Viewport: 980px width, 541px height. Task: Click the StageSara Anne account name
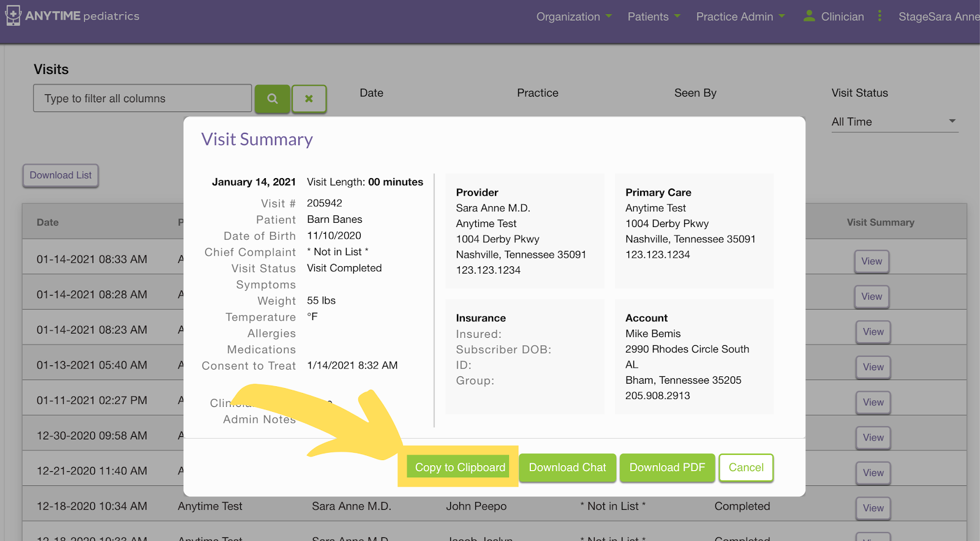click(x=939, y=17)
